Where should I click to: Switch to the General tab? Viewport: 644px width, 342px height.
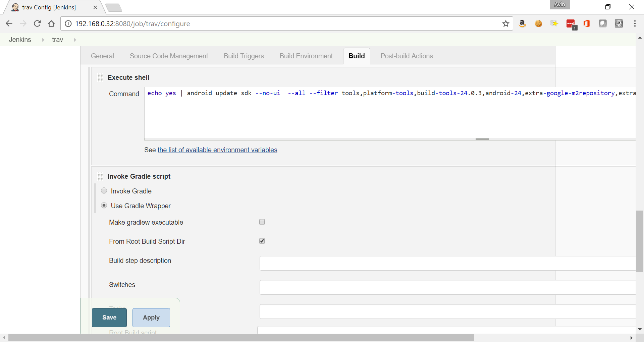click(102, 56)
